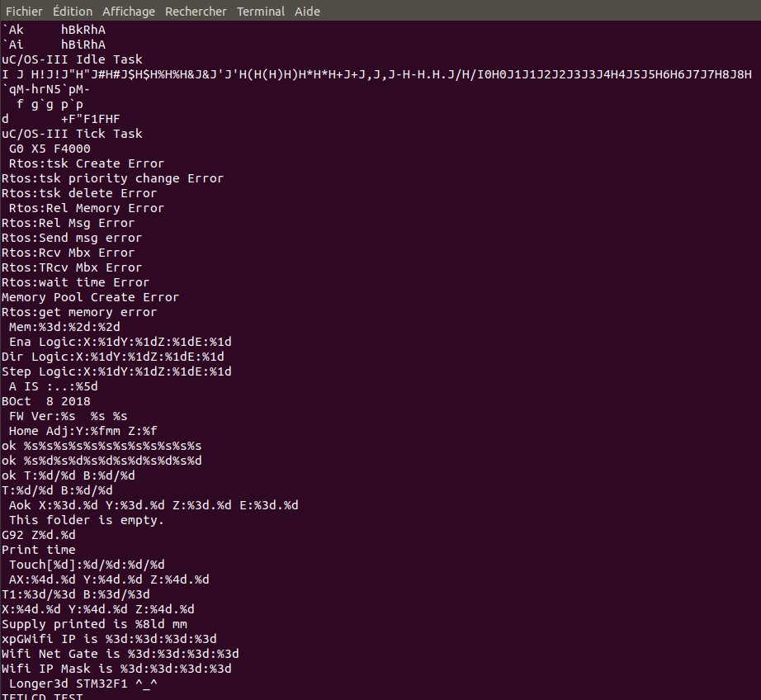Click the 'Memory Pool Create Error' line

pyautogui.click(x=90, y=297)
